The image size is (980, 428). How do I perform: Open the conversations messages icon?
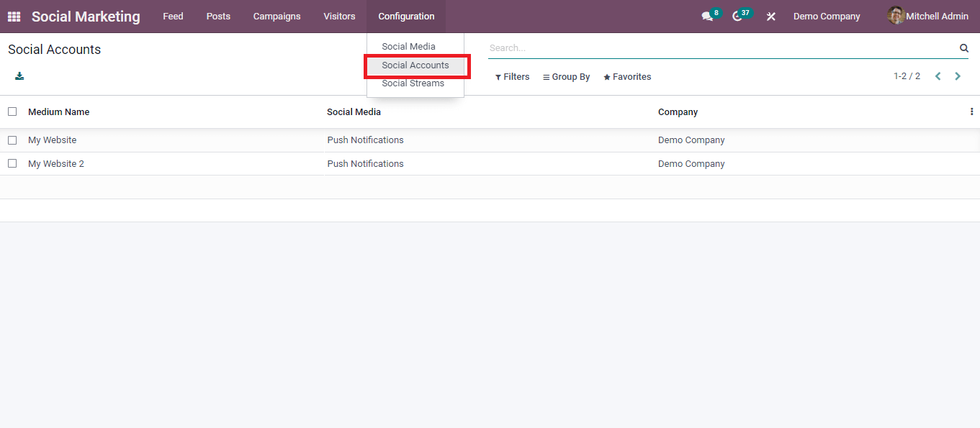pos(707,17)
